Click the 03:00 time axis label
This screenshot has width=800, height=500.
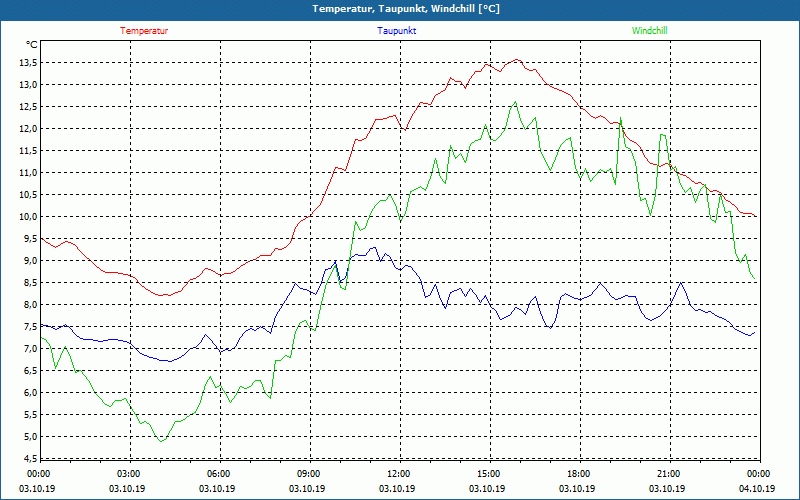128,474
